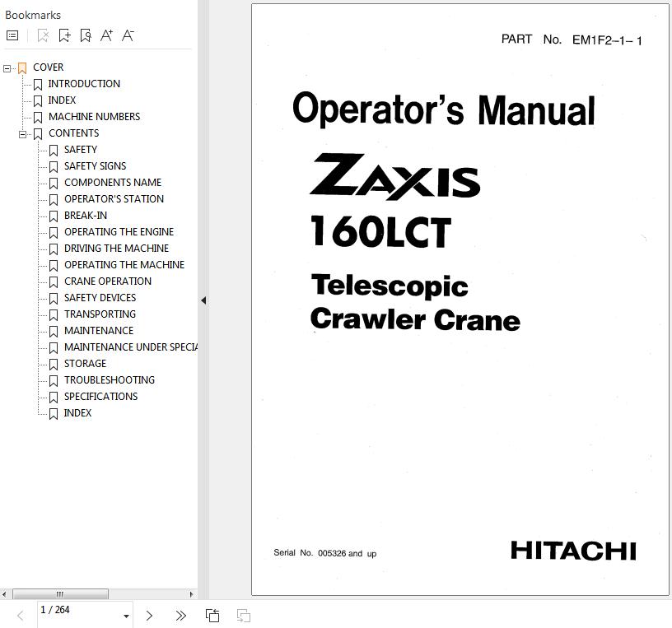Go to the next page arrow
Viewport: 672px width, 628px height.
pos(149,616)
